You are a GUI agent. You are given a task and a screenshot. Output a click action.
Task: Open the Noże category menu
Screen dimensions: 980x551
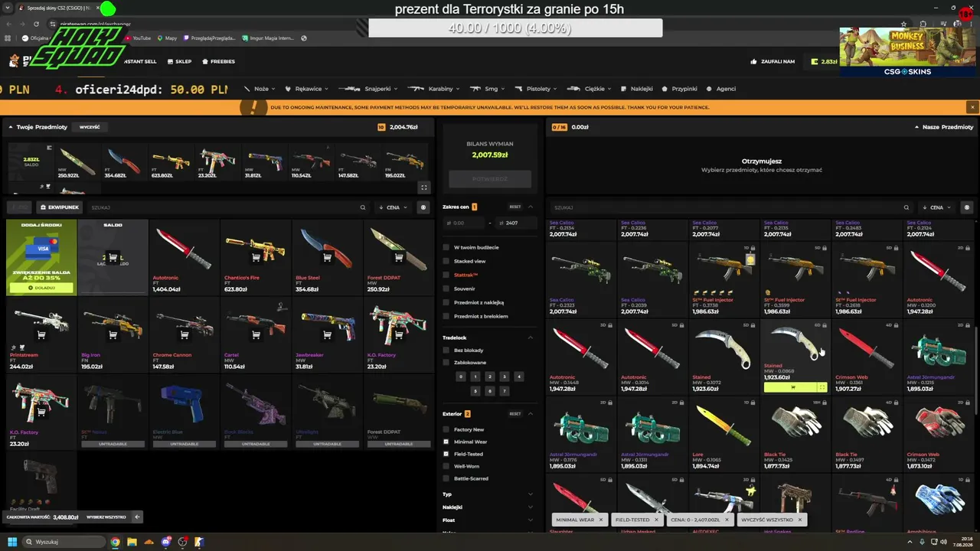point(260,89)
